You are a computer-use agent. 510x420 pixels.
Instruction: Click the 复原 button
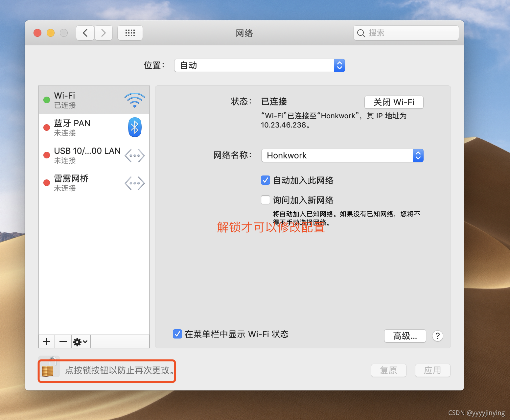(x=389, y=370)
